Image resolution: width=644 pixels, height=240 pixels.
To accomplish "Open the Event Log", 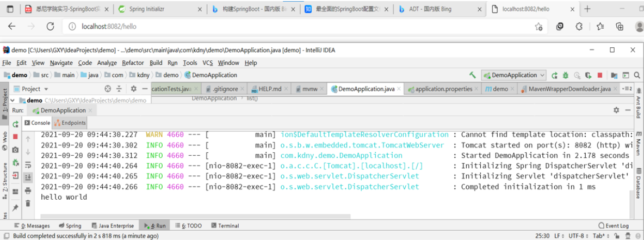I will pos(614,226).
